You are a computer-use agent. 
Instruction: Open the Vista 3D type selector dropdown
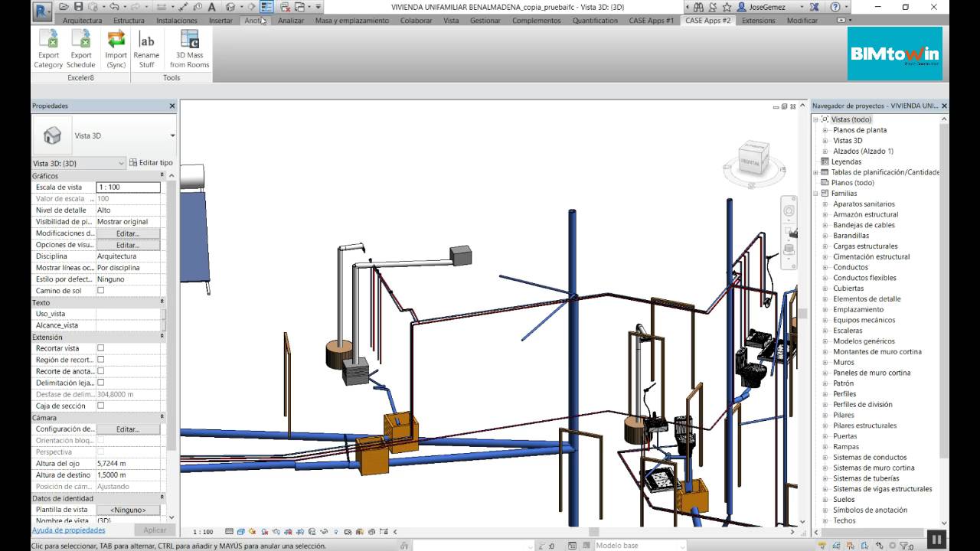[172, 136]
